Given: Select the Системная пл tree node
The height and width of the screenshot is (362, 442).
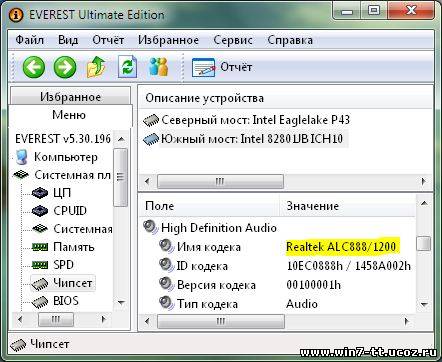Looking at the screenshot, I should click(72, 175).
